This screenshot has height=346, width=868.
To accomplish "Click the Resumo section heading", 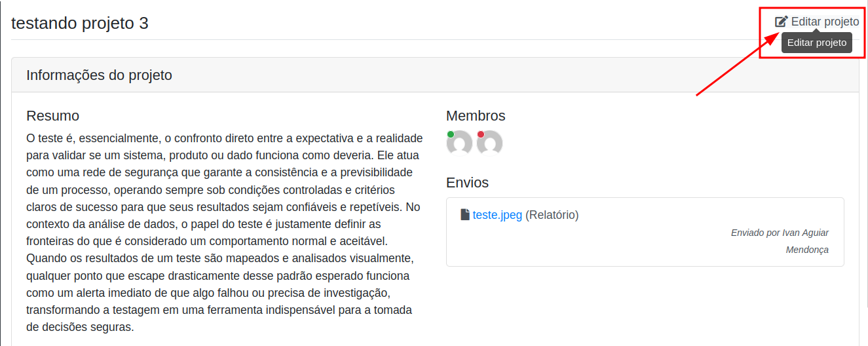I will pos(52,116).
